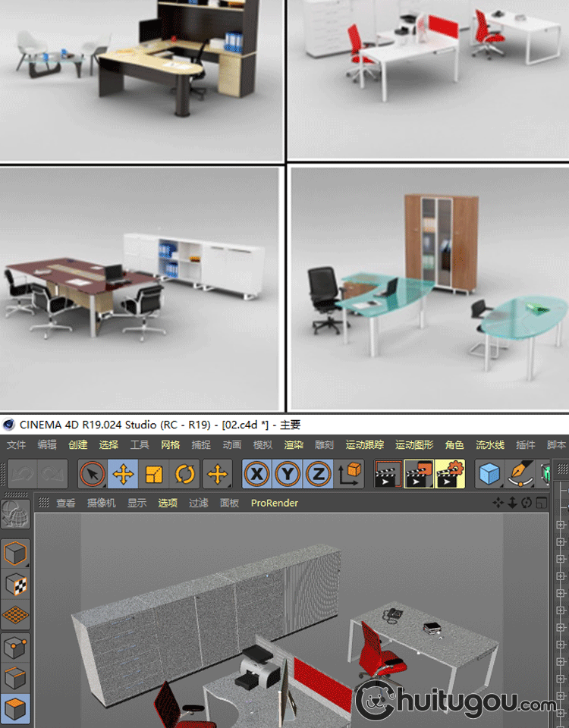Enable Texture mode in left sidebar
Image resolution: width=569 pixels, height=728 pixels.
(16, 585)
